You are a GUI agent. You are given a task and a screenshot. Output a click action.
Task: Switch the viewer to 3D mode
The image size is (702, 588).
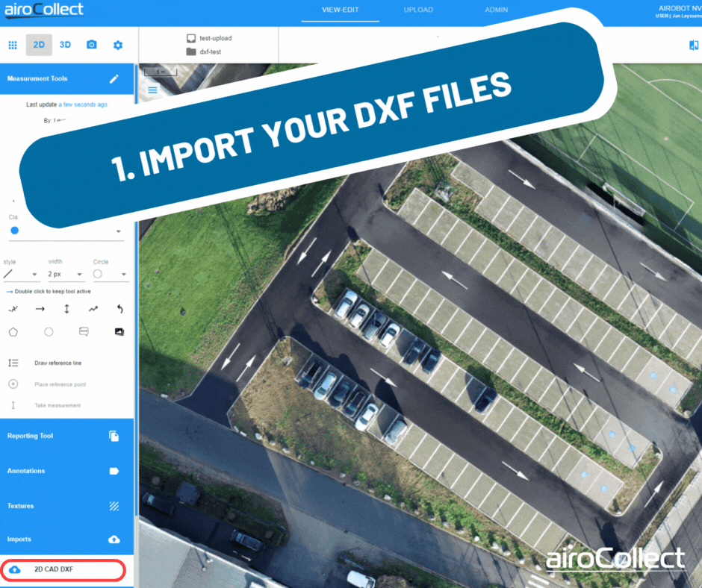pos(65,45)
